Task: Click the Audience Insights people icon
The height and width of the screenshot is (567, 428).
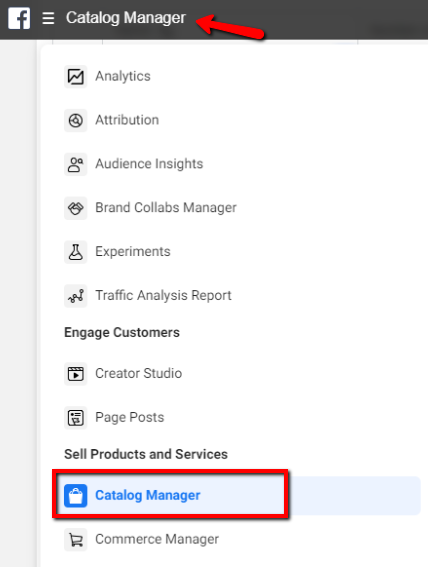Action: pyautogui.click(x=76, y=164)
